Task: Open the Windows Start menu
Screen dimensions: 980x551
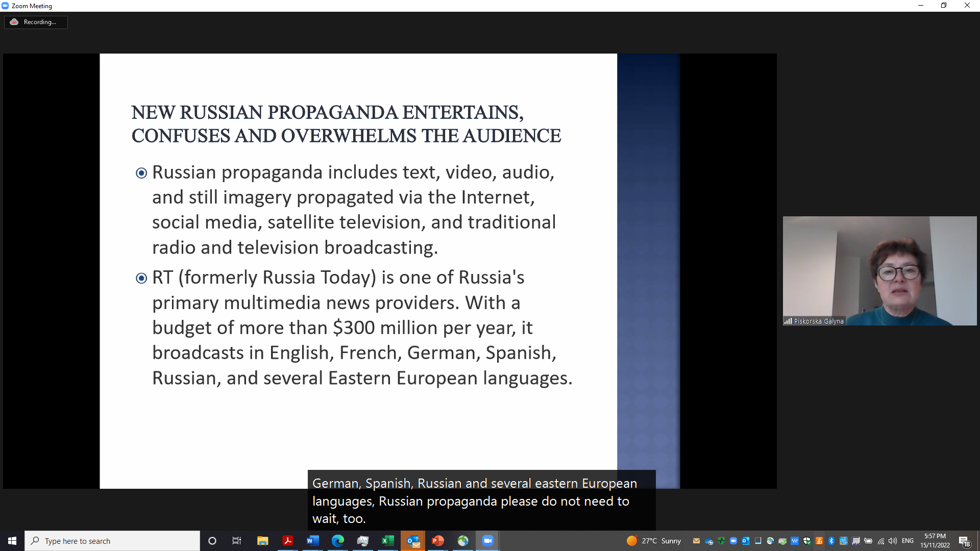Action: coord(12,541)
